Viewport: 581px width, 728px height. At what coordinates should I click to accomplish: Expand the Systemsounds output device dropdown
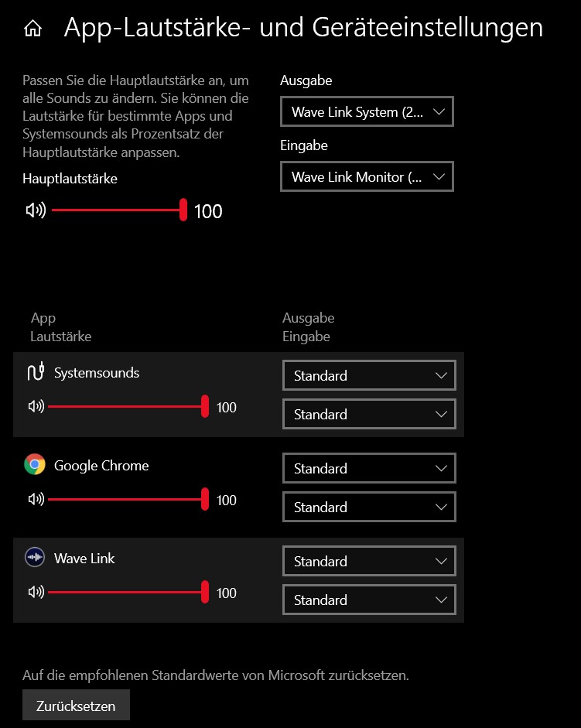pyautogui.click(x=369, y=376)
